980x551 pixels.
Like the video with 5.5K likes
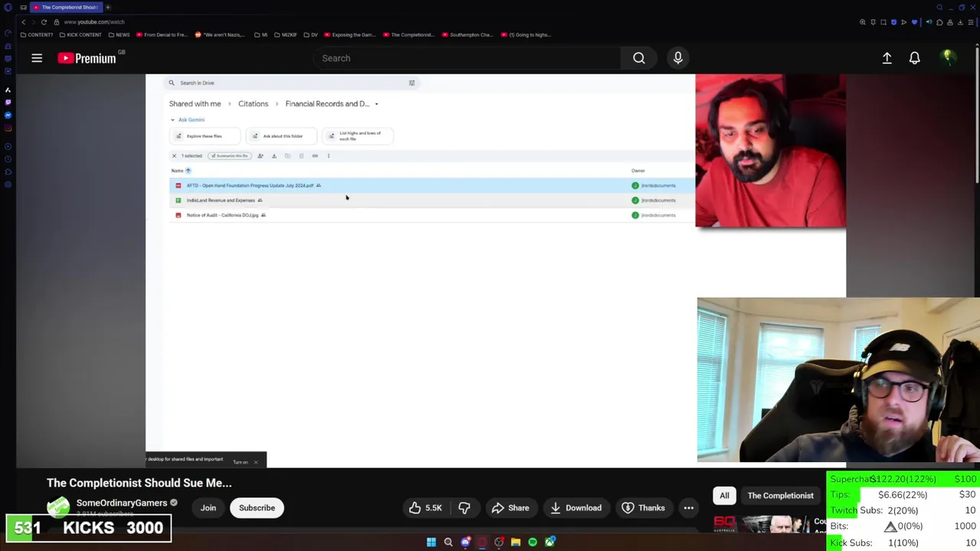tap(425, 507)
